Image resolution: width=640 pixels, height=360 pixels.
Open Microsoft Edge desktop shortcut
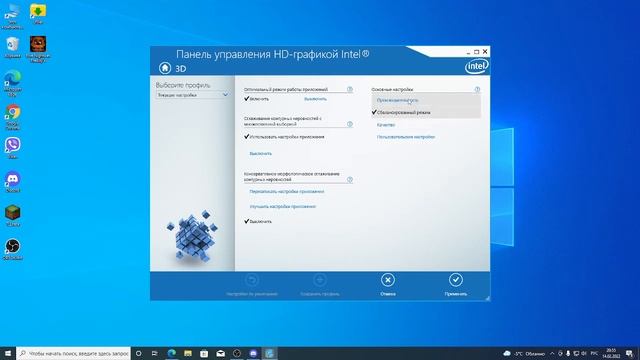[13, 83]
